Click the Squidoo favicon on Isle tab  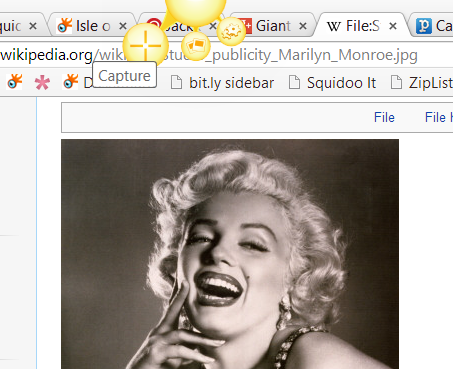pyautogui.click(x=64, y=26)
